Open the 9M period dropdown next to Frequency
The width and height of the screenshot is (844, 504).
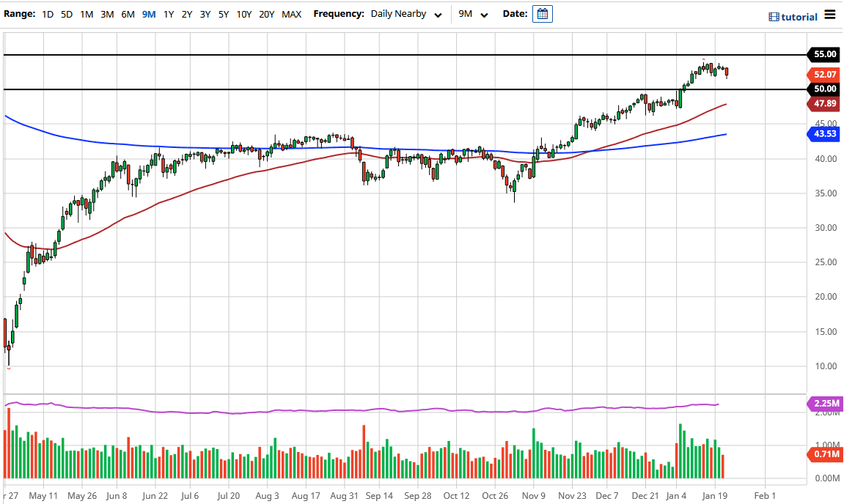(473, 14)
